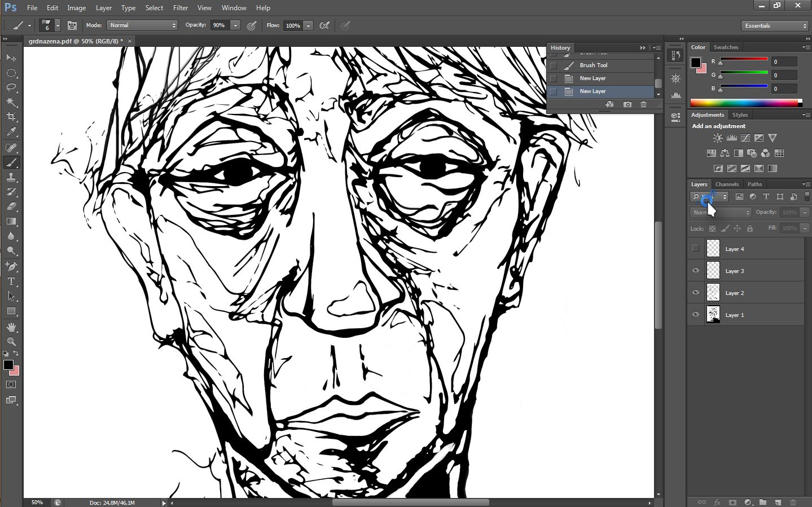Show Layer 4 visibility
The height and width of the screenshot is (507, 812).
tap(696, 248)
